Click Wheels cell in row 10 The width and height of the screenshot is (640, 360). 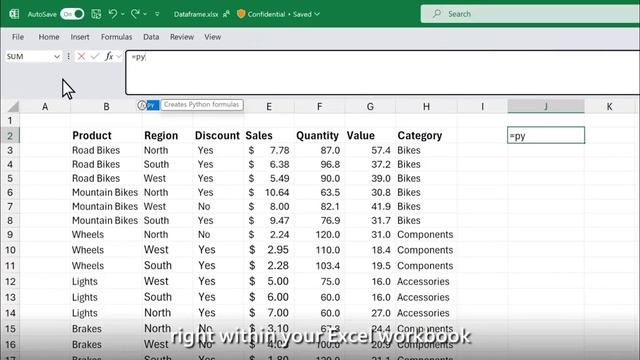(106, 250)
